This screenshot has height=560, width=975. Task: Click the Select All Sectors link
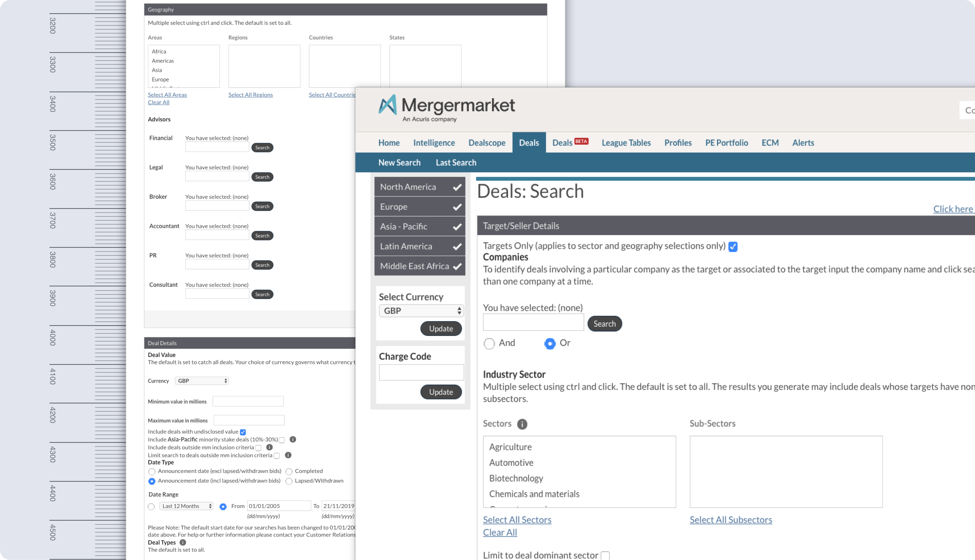517,520
